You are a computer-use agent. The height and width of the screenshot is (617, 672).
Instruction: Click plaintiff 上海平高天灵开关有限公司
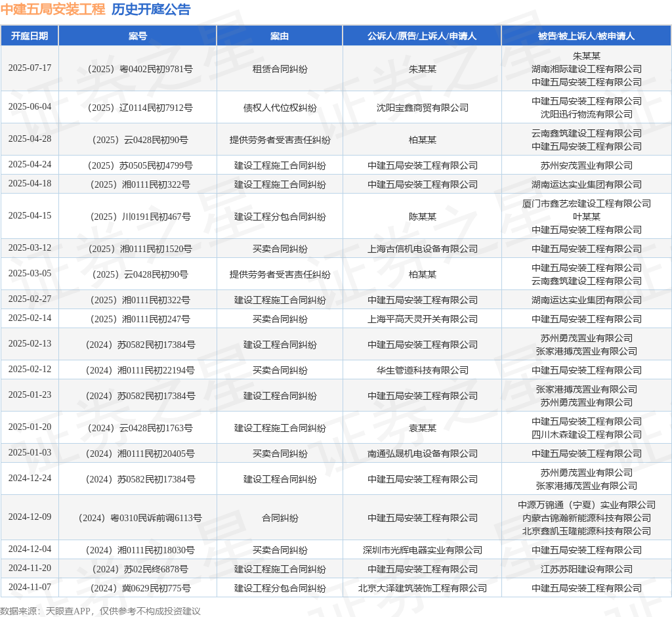pos(422,319)
